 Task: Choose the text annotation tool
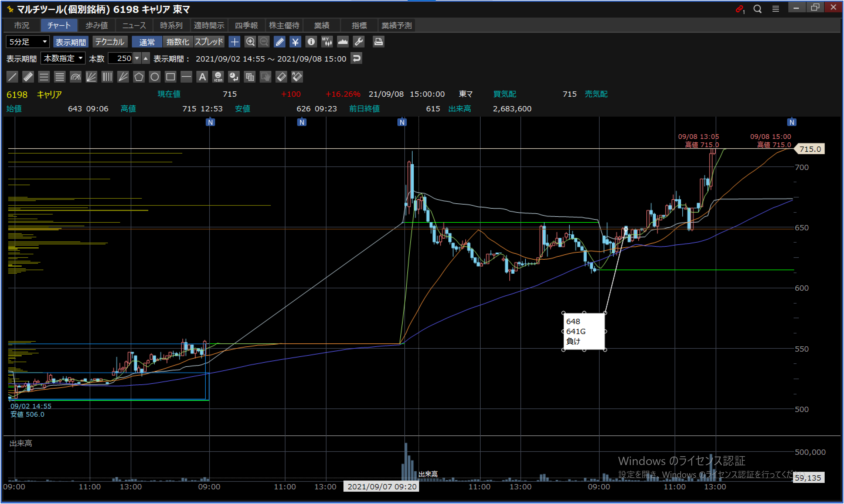click(202, 77)
